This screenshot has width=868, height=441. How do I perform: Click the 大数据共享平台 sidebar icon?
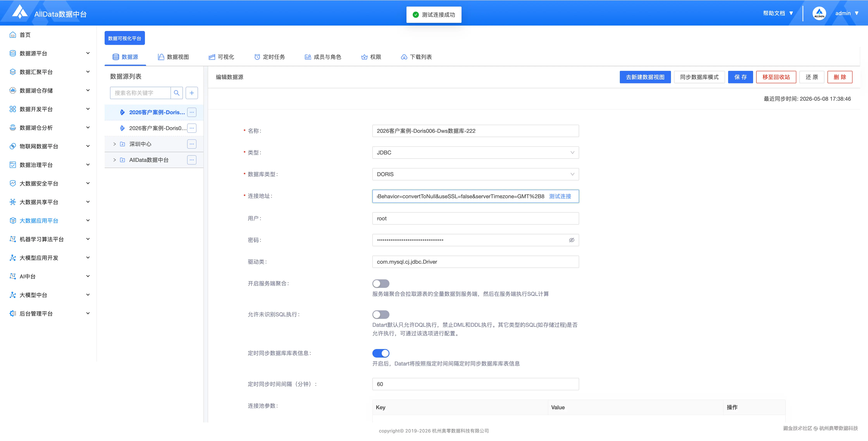point(13,202)
